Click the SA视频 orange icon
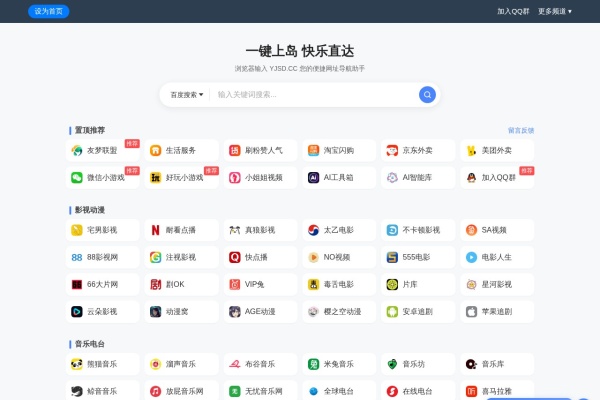Screen dimensions: 600x400 click(471, 230)
